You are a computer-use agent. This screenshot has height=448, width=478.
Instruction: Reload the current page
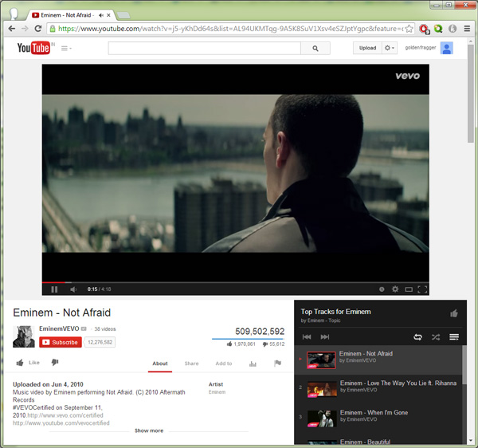pyautogui.click(x=37, y=29)
